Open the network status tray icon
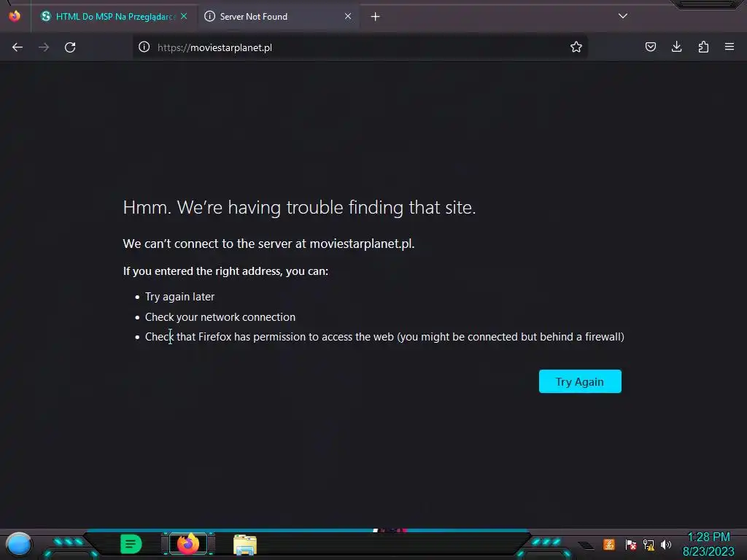747x560 pixels. [648, 544]
